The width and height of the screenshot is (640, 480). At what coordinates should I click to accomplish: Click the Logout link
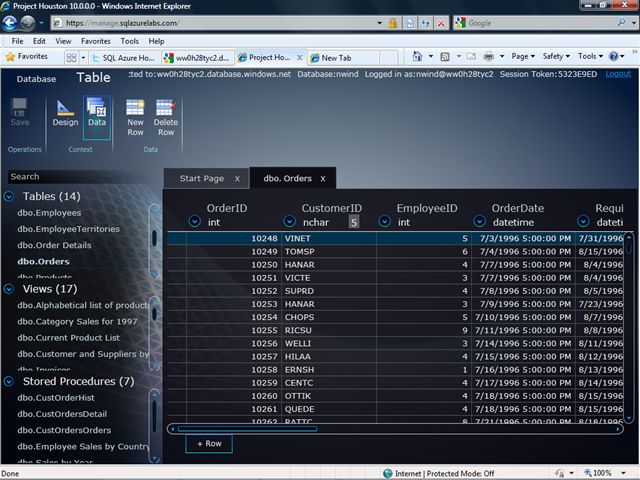click(618, 74)
